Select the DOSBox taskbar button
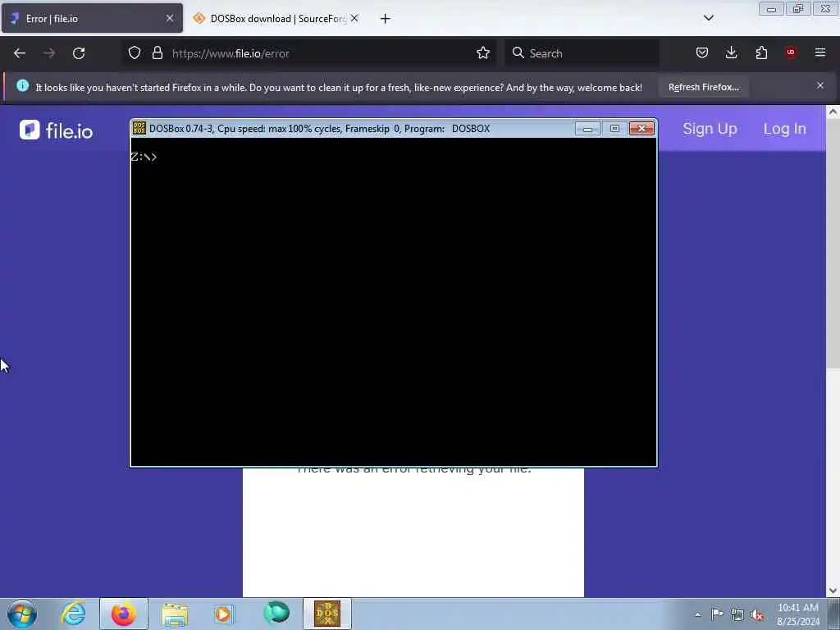The width and height of the screenshot is (840, 630). point(327,614)
